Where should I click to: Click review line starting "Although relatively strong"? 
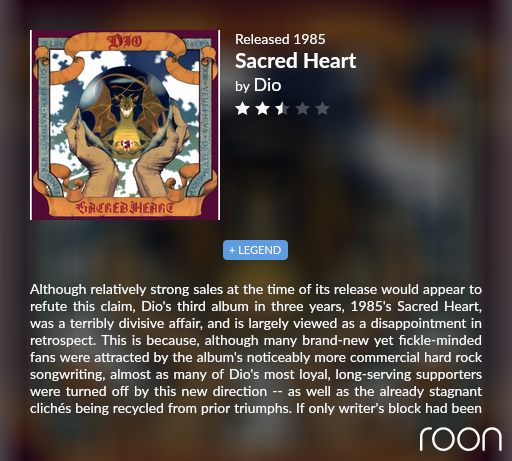click(256, 289)
